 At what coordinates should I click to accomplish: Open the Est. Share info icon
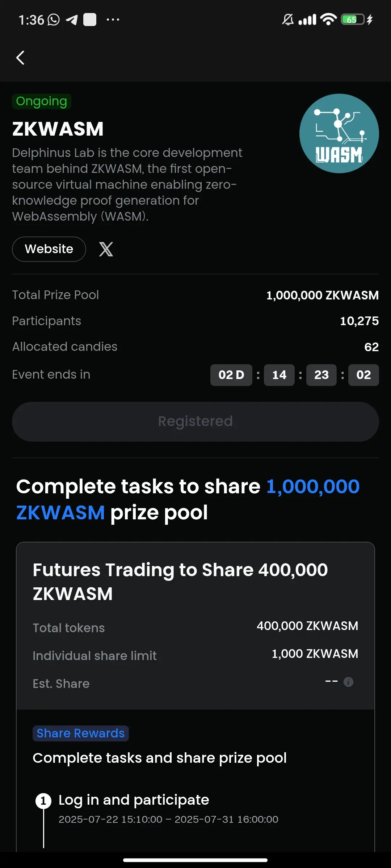[348, 682]
